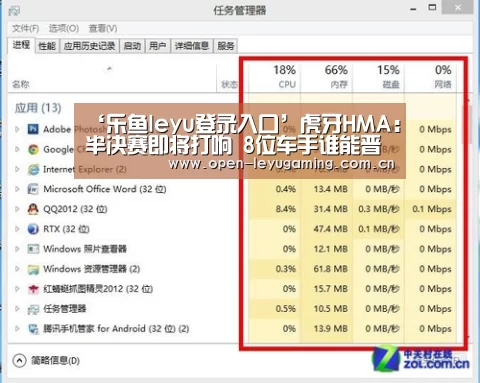Image resolution: width=480 pixels, height=383 pixels.
Task: Click 简略信息(D) to show fewer details
Action: tap(55, 361)
